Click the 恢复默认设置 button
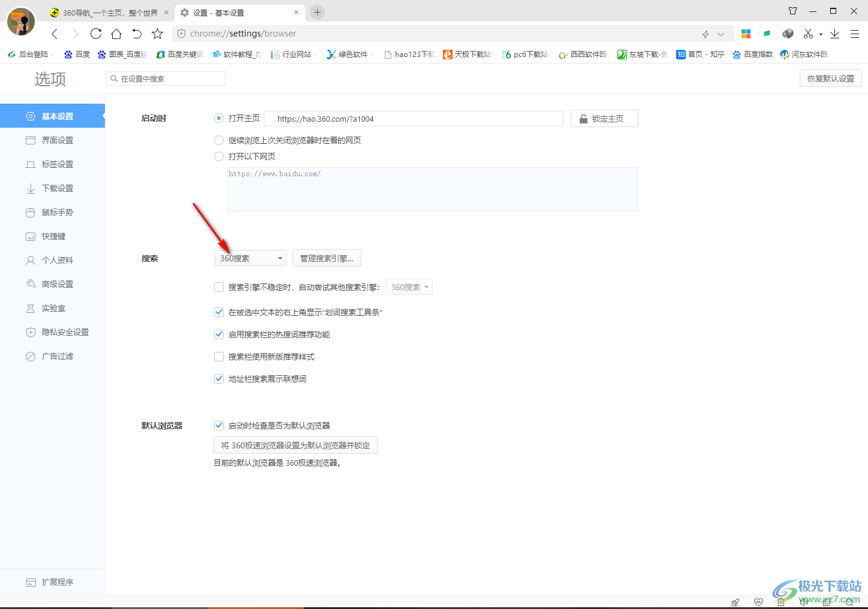 (x=830, y=79)
